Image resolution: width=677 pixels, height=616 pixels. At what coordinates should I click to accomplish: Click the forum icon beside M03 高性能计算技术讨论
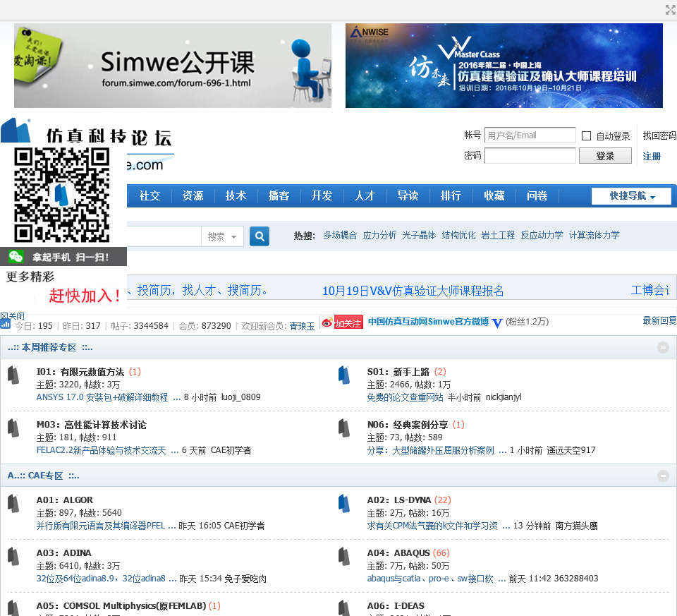(13, 428)
